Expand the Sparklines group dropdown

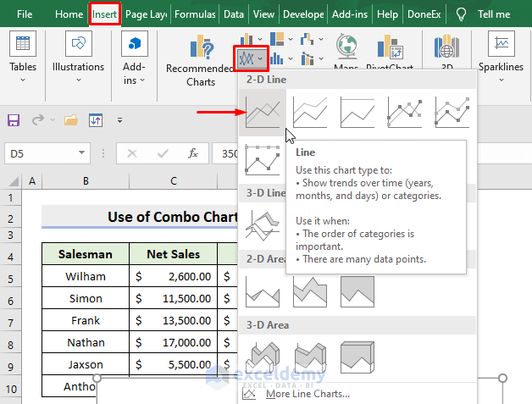click(x=502, y=80)
